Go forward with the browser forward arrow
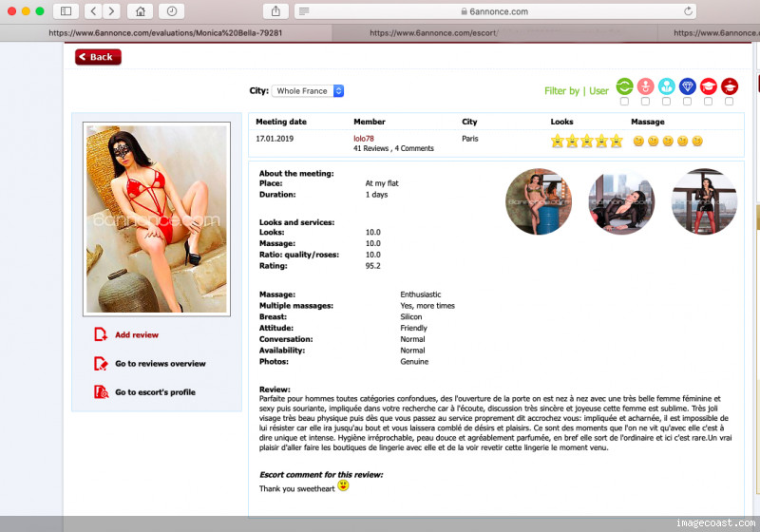Viewport: 760px width, 532px height. [111, 11]
